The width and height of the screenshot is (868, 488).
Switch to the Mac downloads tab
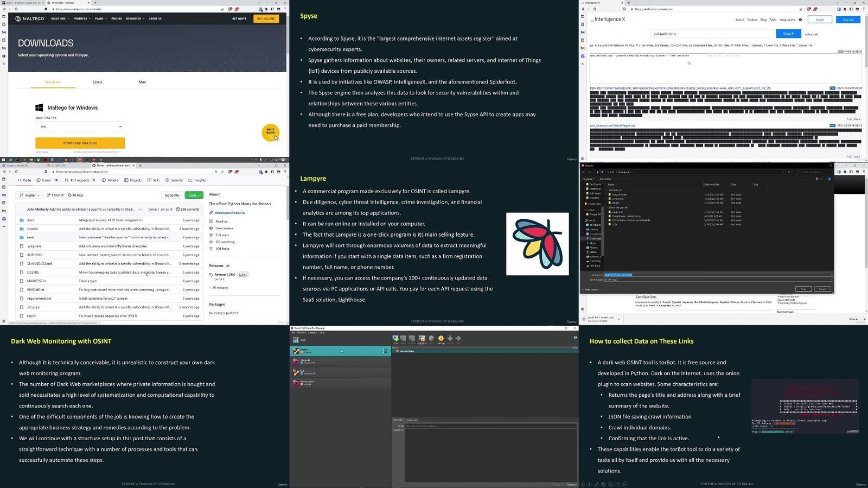pyautogui.click(x=142, y=82)
